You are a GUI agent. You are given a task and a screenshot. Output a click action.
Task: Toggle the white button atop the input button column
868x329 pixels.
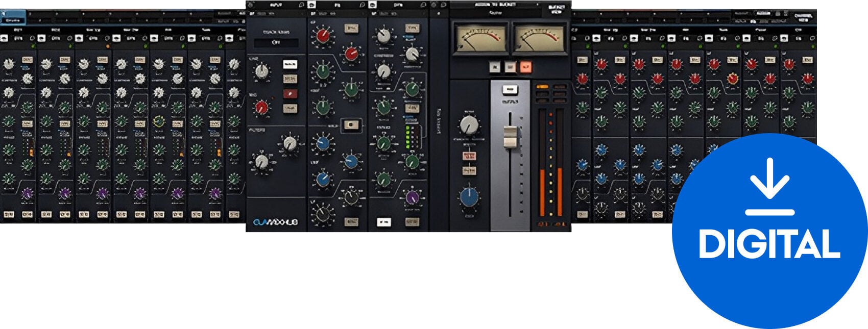(290, 65)
